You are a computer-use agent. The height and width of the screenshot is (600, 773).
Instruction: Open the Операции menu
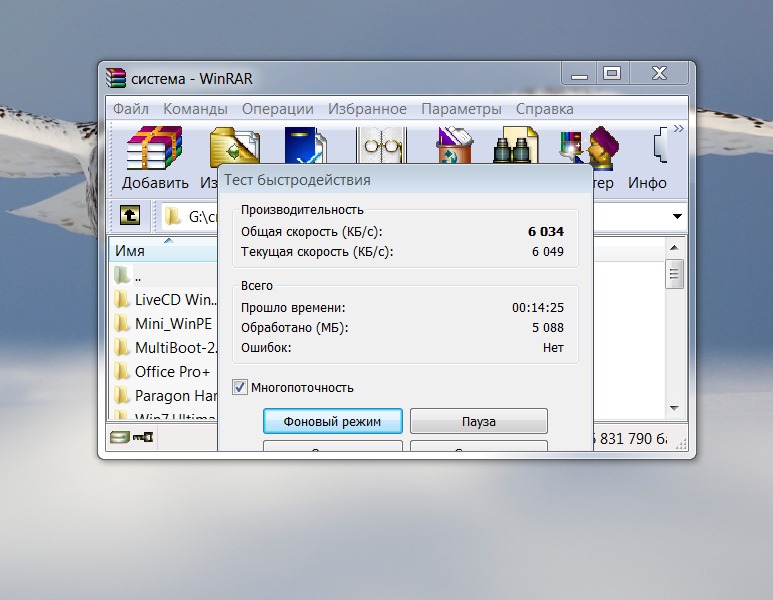point(278,109)
